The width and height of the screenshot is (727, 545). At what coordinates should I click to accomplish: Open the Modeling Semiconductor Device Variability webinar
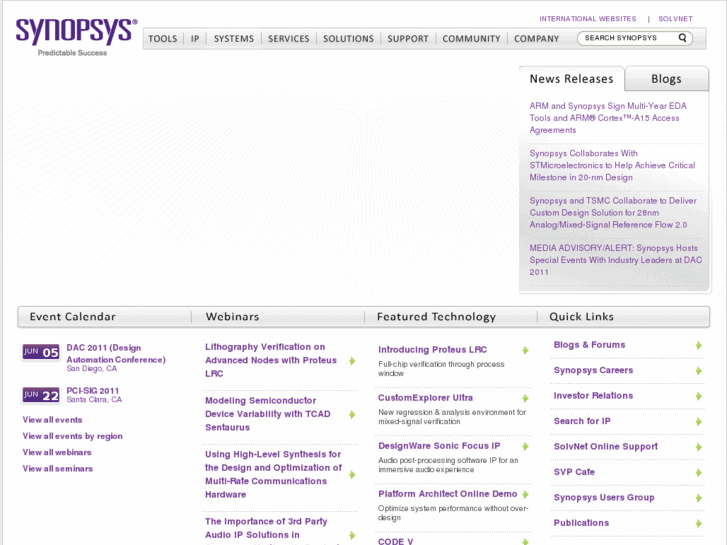pyautogui.click(x=268, y=414)
